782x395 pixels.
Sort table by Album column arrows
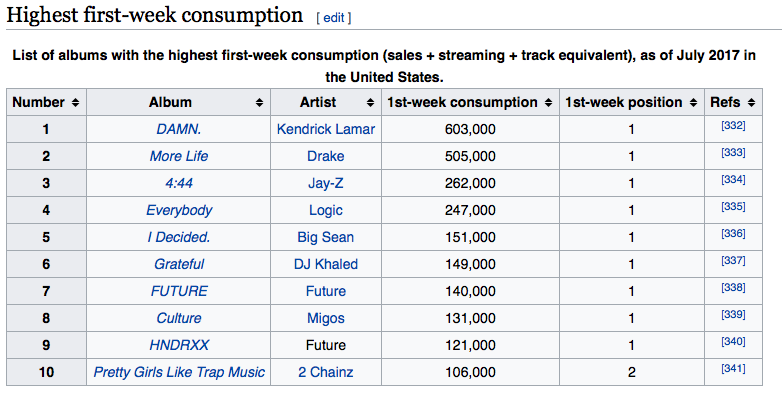point(259,103)
